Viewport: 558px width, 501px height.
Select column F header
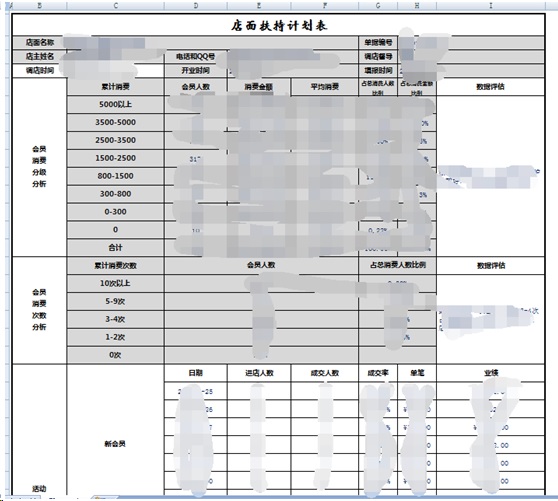[325, 5]
